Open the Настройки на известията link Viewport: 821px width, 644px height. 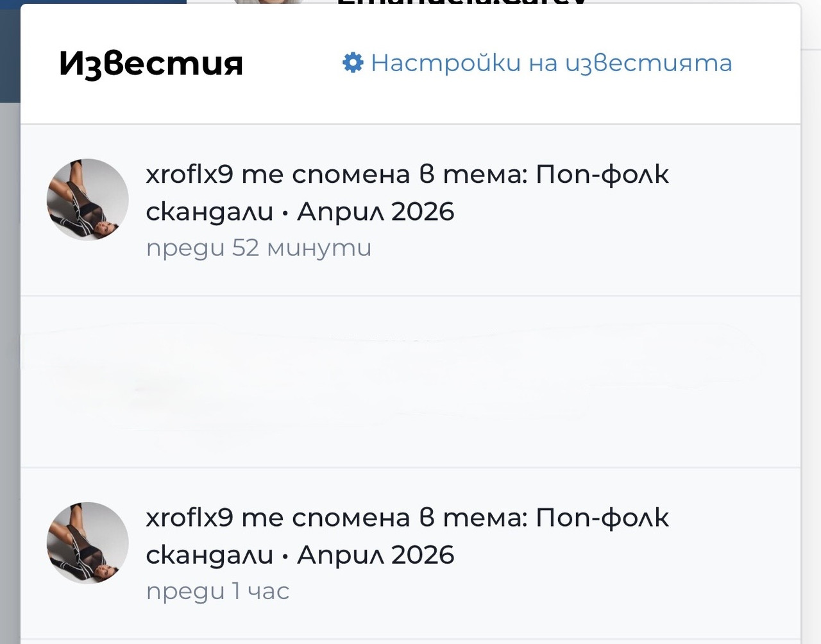pos(537,63)
